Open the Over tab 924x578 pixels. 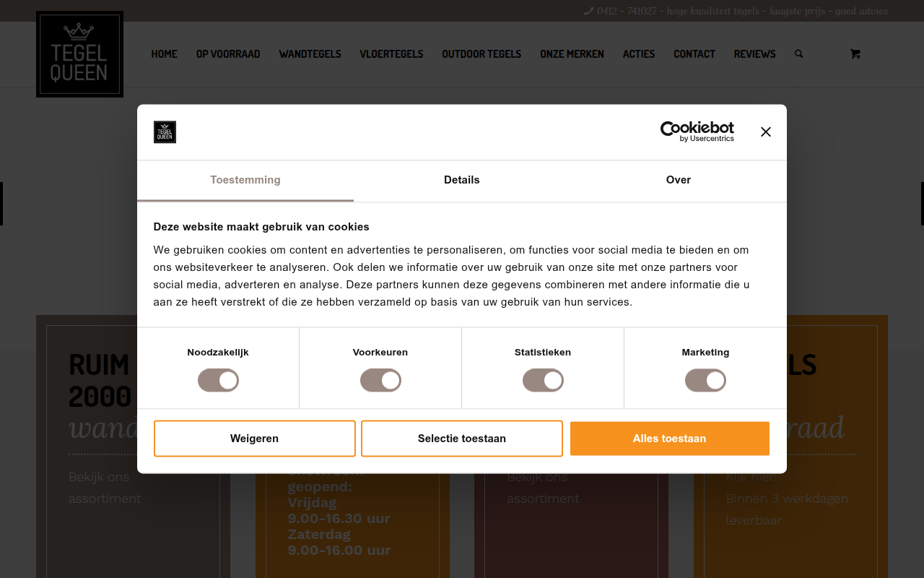(679, 180)
